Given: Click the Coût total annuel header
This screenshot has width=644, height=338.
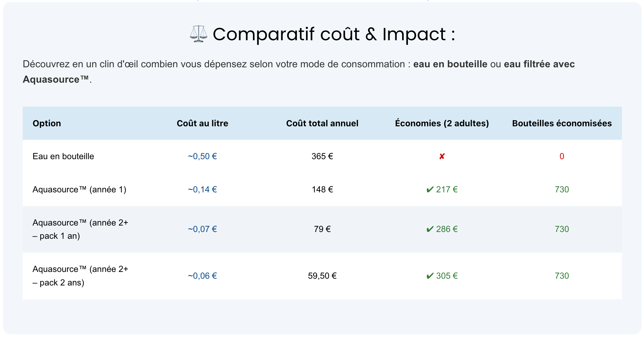Looking at the screenshot, I should (322, 123).
